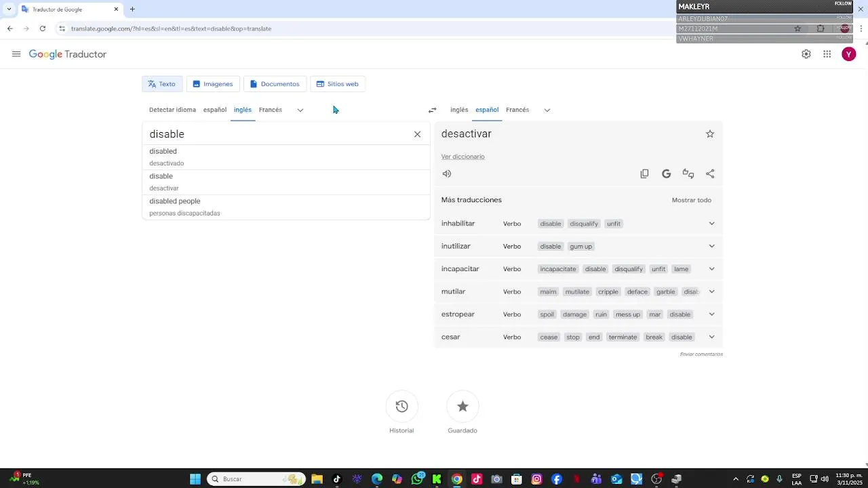Close the Traductor de Google tab
The height and width of the screenshot is (488, 868).
(116, 9)
